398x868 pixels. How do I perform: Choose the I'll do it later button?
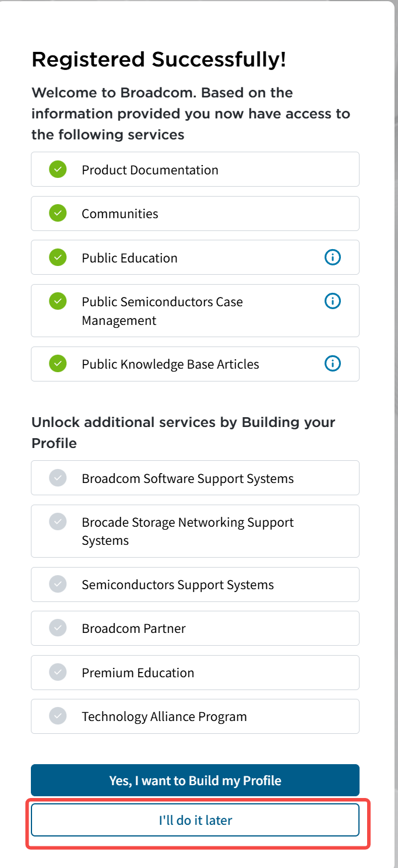point(195,820)
